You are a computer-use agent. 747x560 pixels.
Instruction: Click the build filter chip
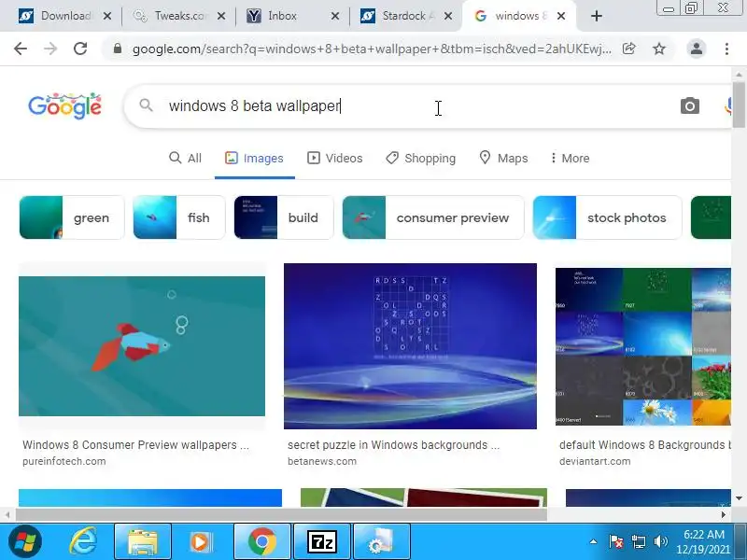click(x=284, y=217)
